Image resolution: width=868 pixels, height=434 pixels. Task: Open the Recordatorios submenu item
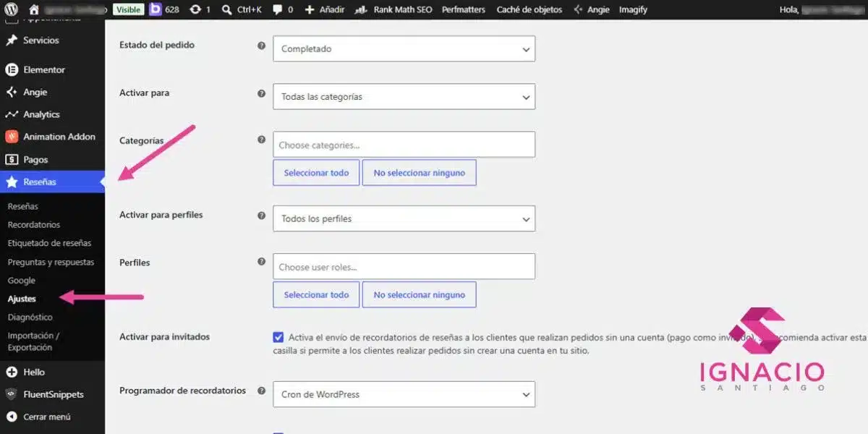tap(34, 225)
